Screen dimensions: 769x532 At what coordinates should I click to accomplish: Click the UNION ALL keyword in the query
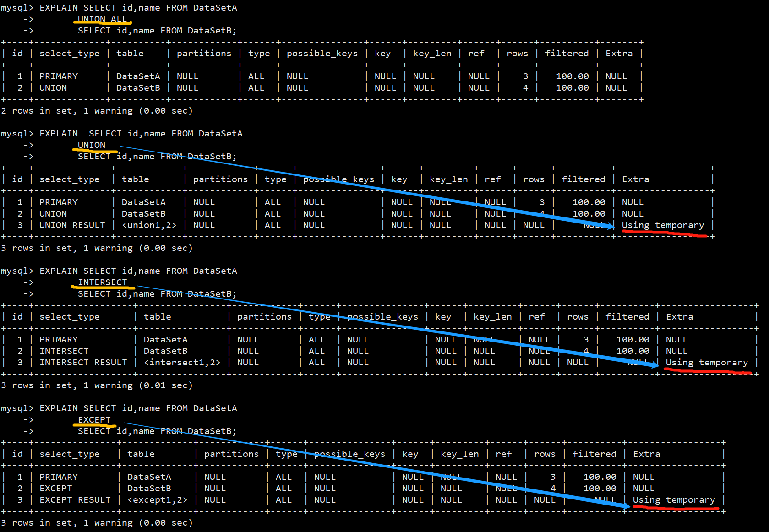tap(102, 19)
